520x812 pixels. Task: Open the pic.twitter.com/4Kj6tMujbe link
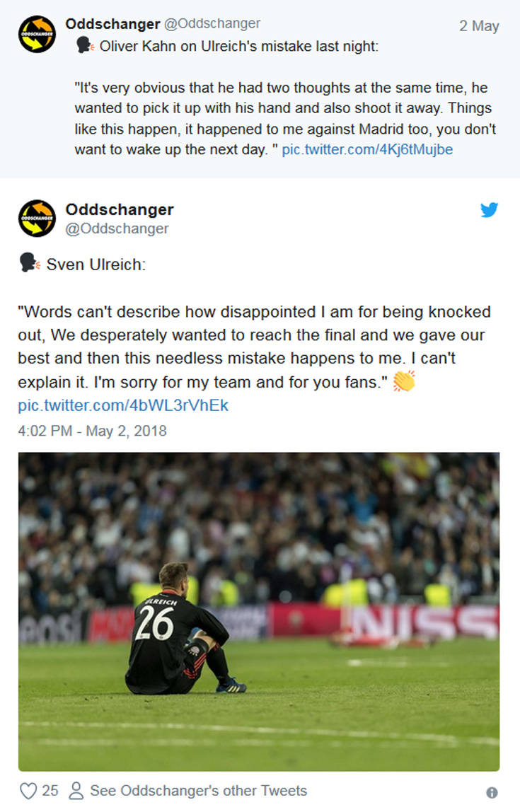(367, 150)
